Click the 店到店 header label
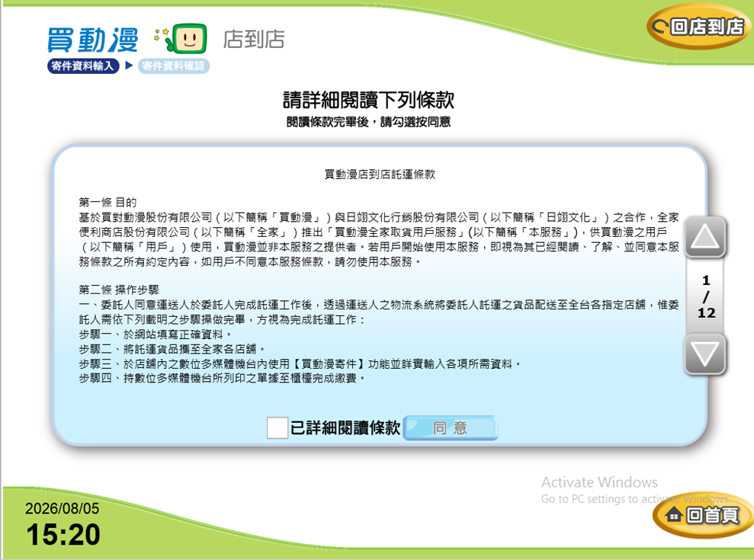Screen dimensions: 754x560 pos(254,40)
